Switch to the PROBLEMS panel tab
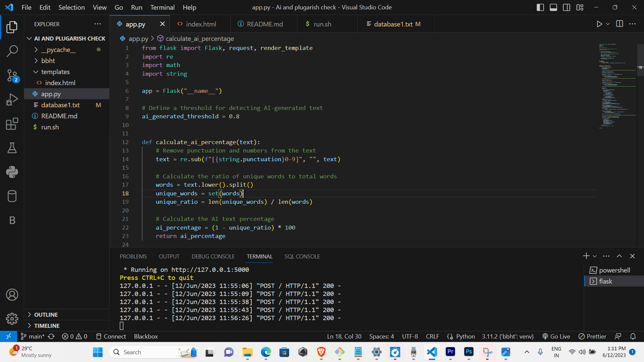 133,257
